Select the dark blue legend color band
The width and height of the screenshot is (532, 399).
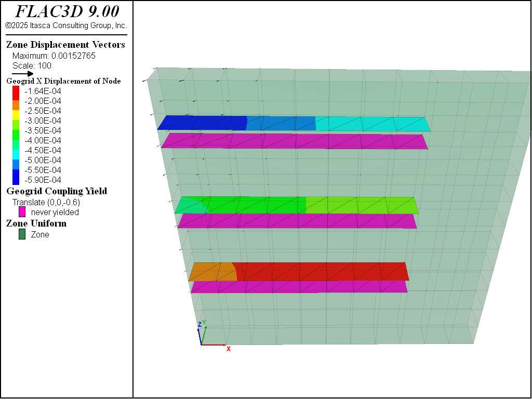tap(16, 177)
